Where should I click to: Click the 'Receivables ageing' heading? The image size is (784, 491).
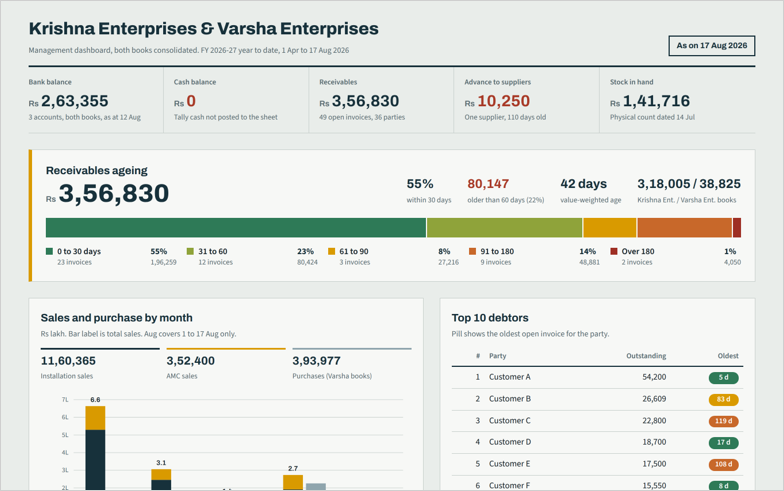tap(96, 170)
